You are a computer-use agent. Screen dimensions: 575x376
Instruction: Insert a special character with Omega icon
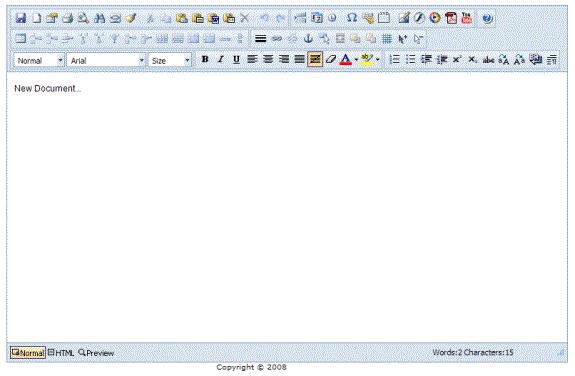pos(352,18)
